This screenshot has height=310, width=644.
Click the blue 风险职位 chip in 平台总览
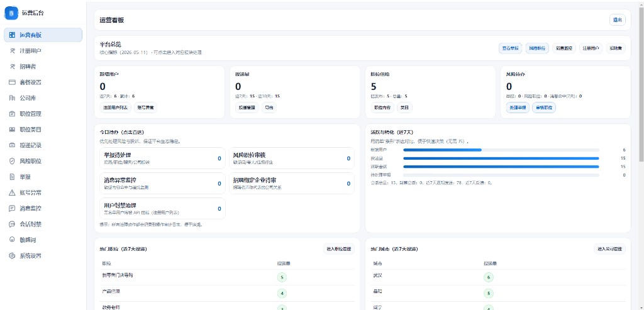537,48
